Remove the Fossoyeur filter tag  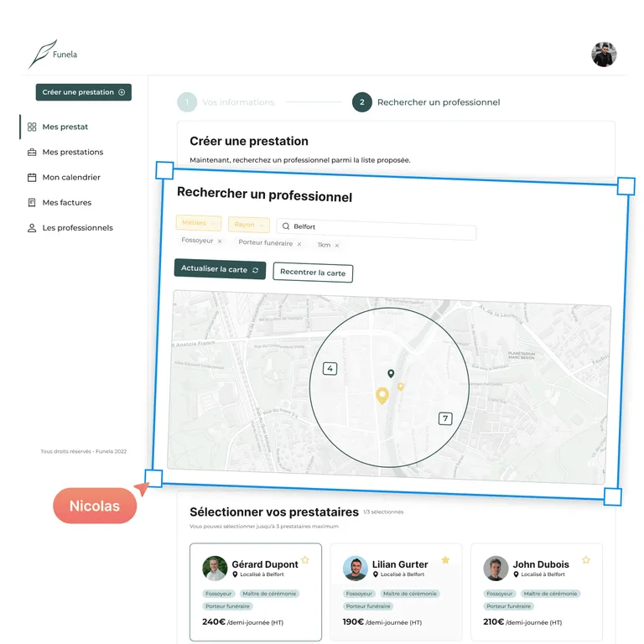coord(220,241)
